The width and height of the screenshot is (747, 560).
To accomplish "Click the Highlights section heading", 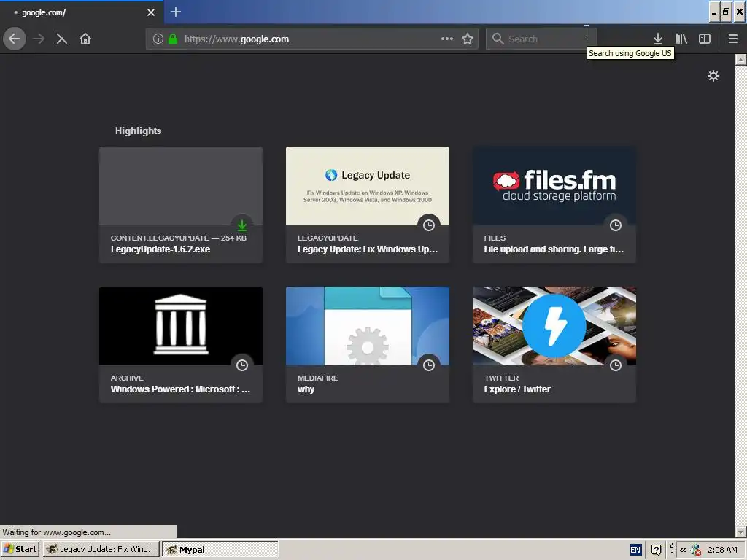I will pos(138,131).
